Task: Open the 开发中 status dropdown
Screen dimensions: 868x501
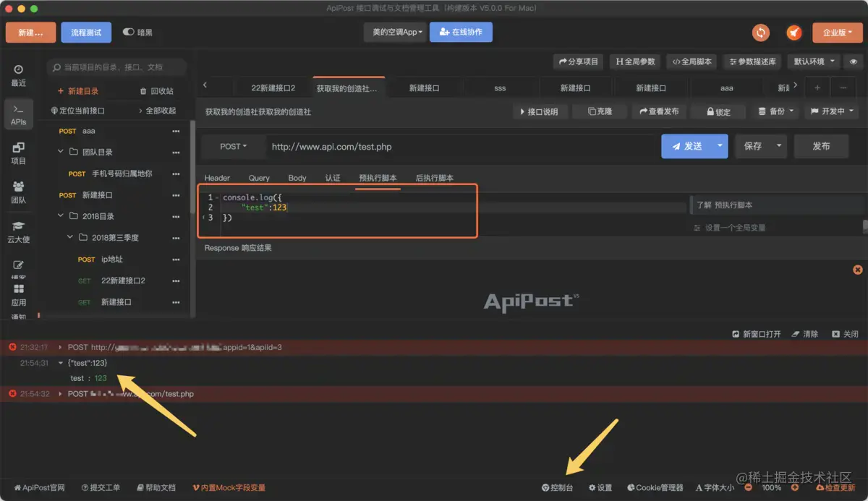Action: [831, 111]
